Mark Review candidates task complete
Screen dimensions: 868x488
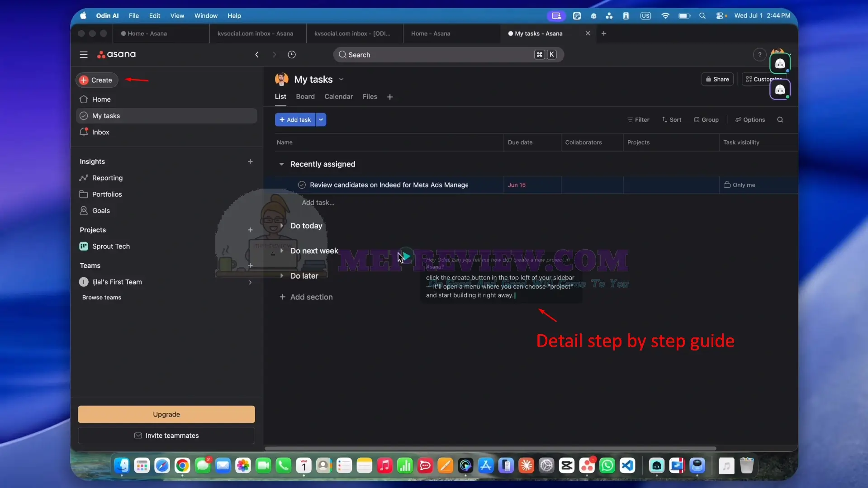[302, 185]
